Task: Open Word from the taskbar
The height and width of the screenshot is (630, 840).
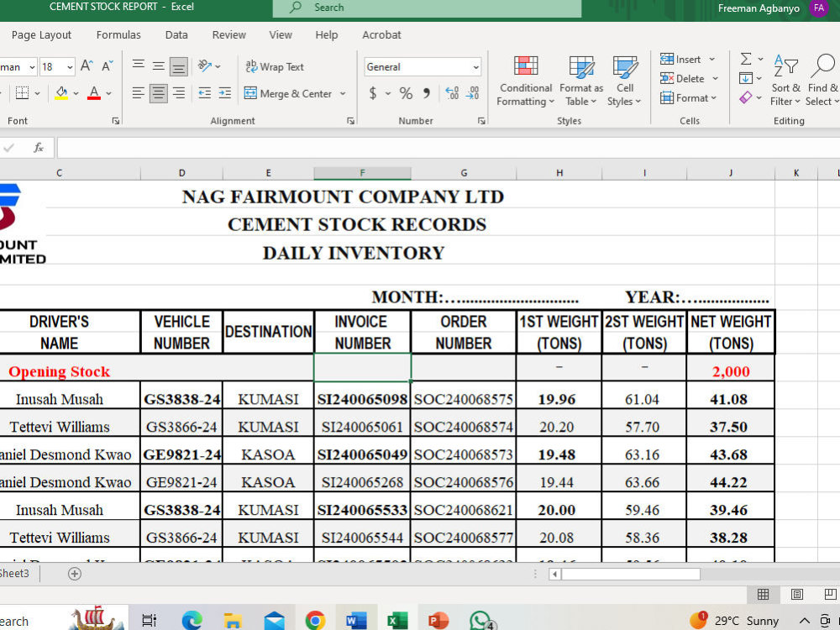Action: click(356, 621)
